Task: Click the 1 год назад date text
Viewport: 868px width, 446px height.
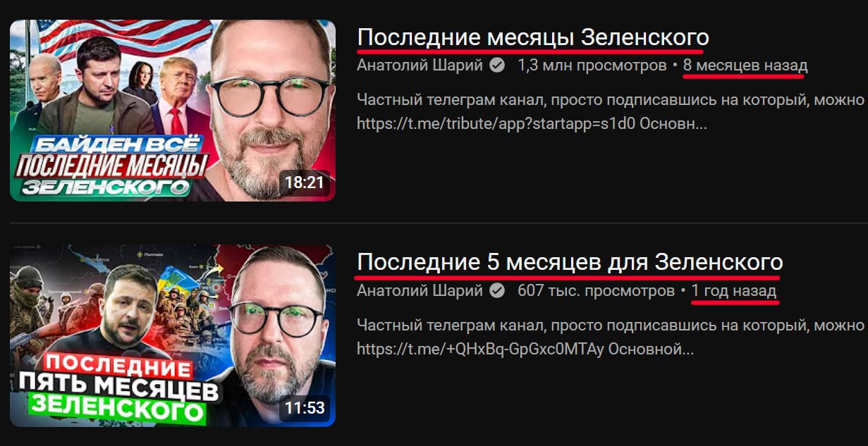Action: pos(734,290)
